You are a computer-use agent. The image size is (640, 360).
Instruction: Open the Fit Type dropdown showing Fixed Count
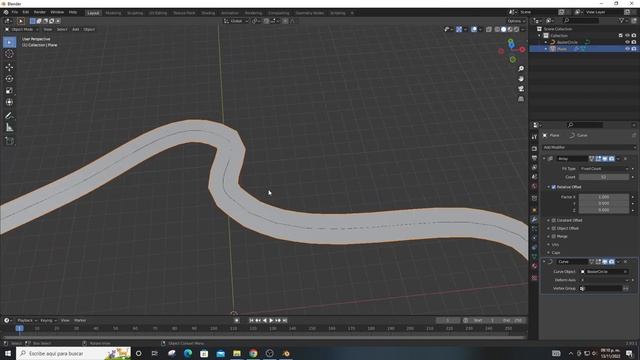tap(604, 169)
